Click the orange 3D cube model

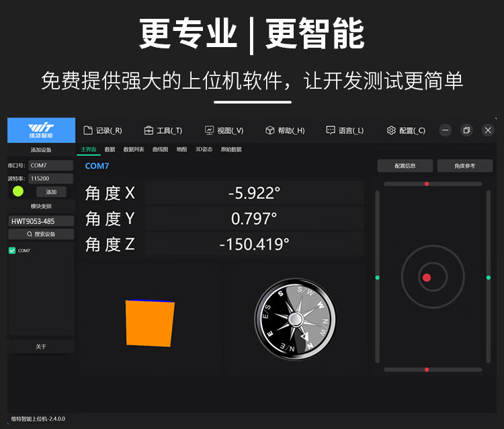[x=149, y=323]
